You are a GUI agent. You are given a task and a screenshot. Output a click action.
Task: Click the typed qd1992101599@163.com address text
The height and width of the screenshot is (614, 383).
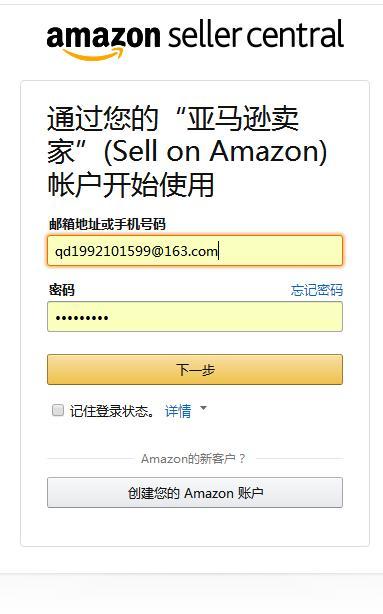[x=136, y=251]
